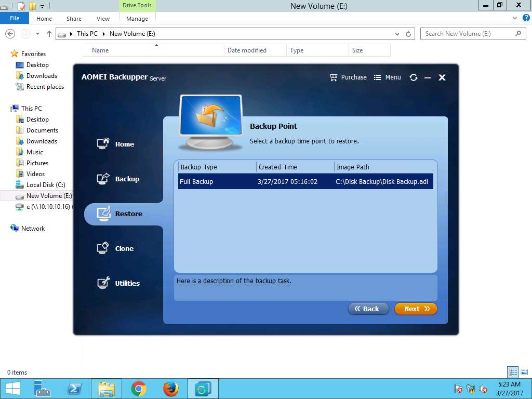This screenshot has width=532, height=399.
Task: Open the Quick Access toolbar dropdown
Action: [43, 6]
